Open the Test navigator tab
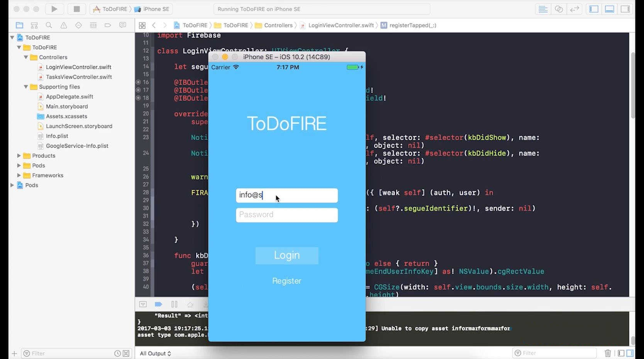644x359 pixels. coord(78,25)
